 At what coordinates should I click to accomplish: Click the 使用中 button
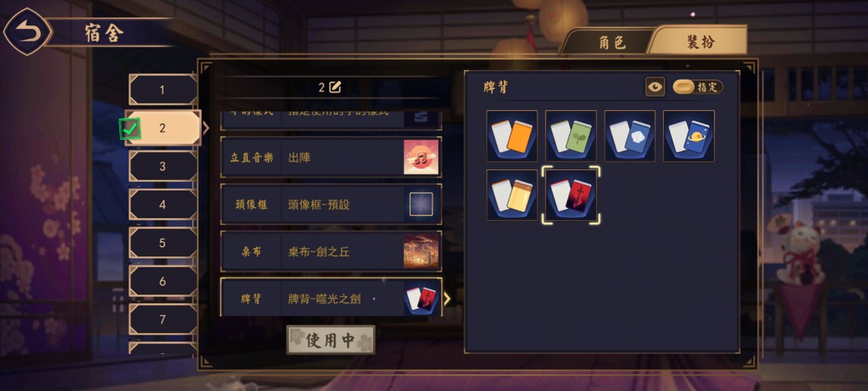331,340
